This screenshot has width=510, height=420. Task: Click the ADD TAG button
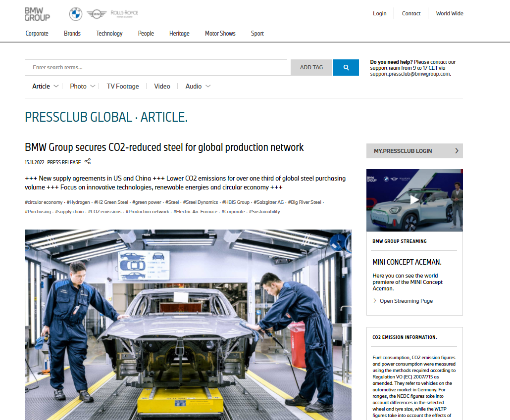311,67
